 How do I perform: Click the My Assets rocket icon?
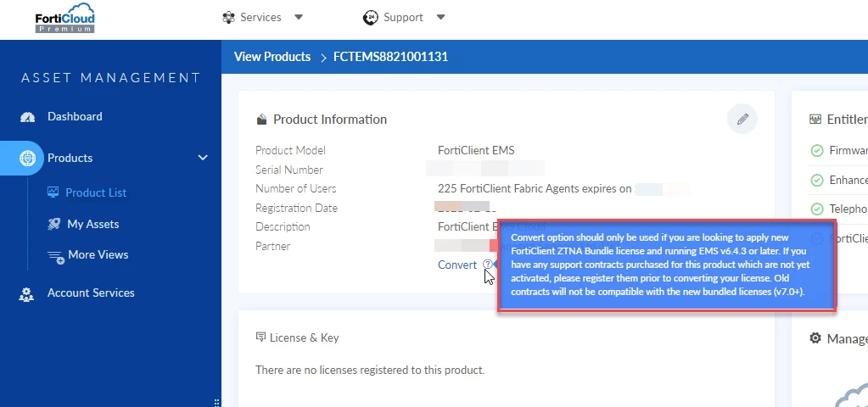[53, 224]
